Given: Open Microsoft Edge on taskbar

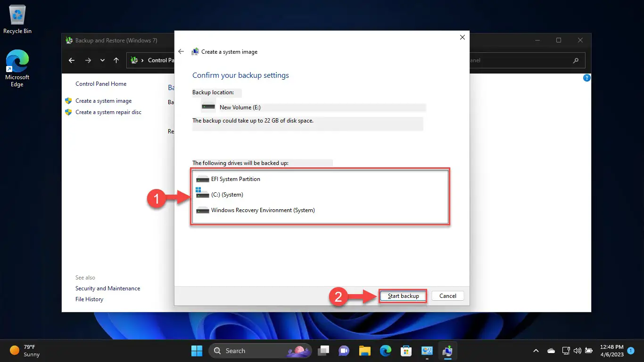Looking at the screenshot, I should pos(386,351).
